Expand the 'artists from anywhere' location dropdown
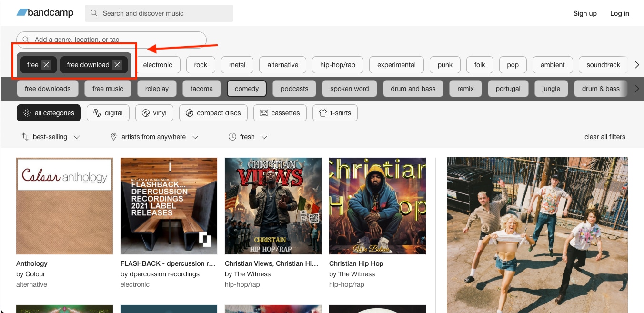Screen dimensions: 644x313 coord(154,137)
